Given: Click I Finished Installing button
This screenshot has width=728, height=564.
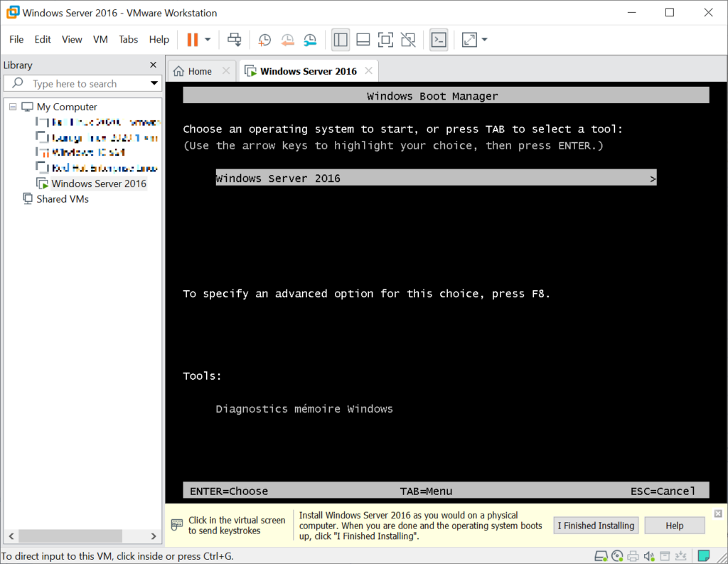Looking at the screenshot, I should tap(596, 526).
